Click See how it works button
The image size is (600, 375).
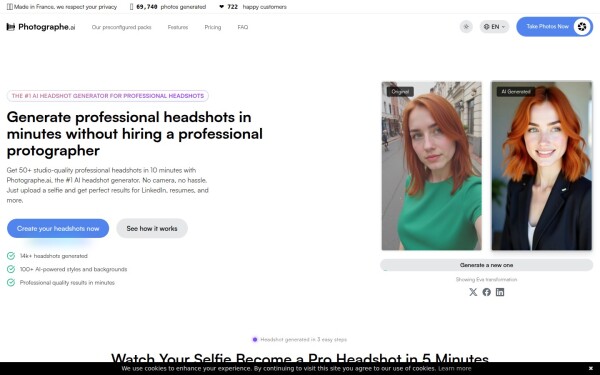pyautogui.click(x=152, y=228)
